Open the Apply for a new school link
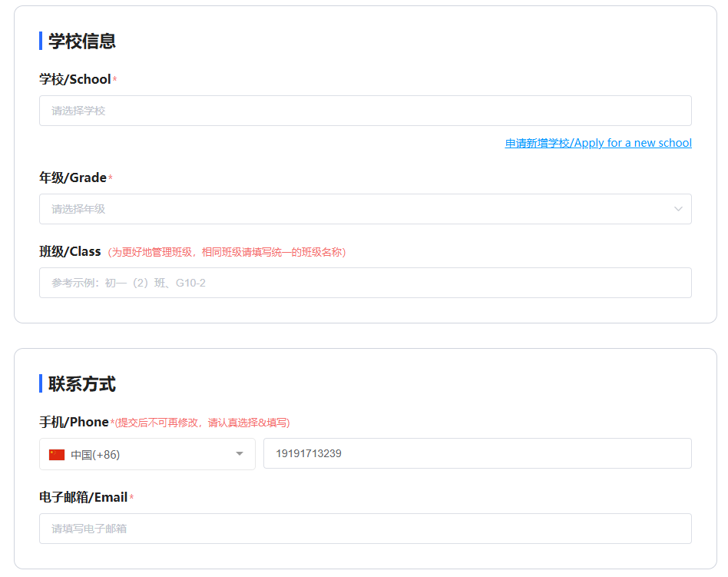 tap(597, 142)
